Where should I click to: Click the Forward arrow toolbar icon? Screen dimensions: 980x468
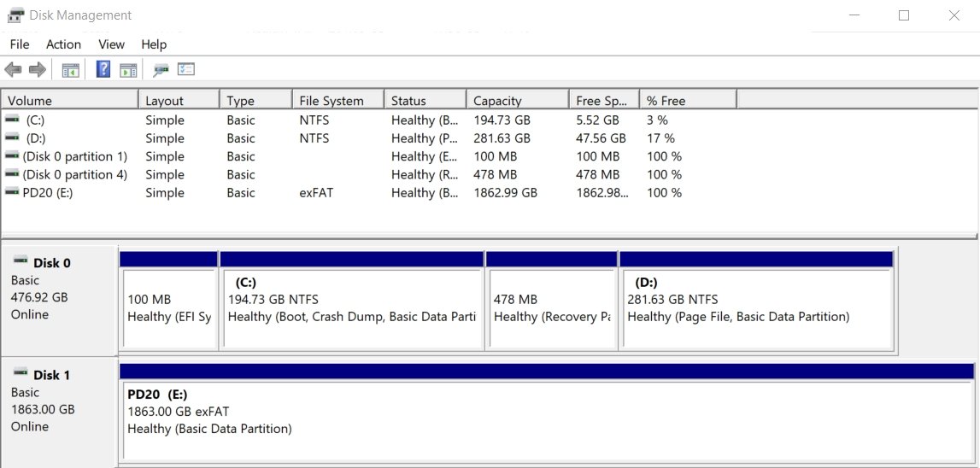(38, 69)
